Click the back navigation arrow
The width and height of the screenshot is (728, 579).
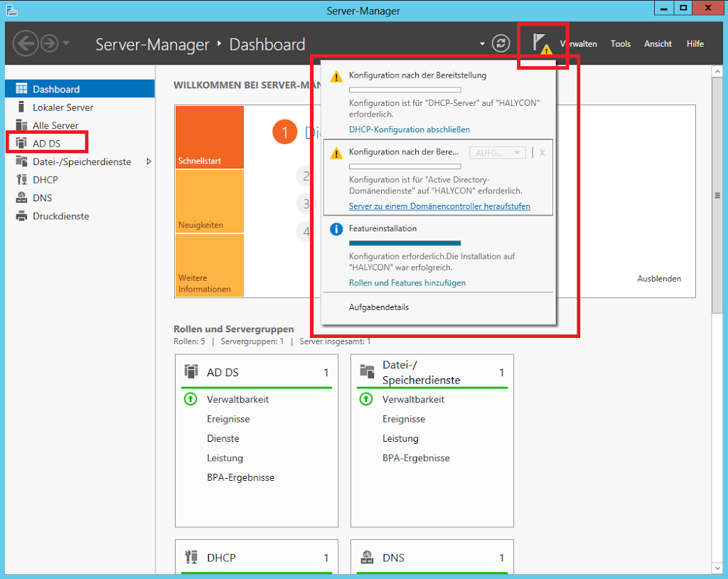coord(26,43)
